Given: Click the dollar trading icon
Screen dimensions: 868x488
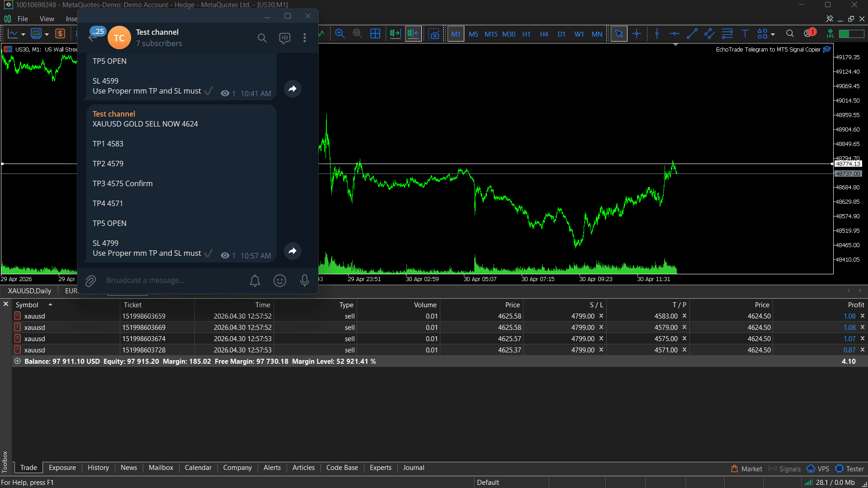Looking at the screenshot, I should (x=60, y=34).
